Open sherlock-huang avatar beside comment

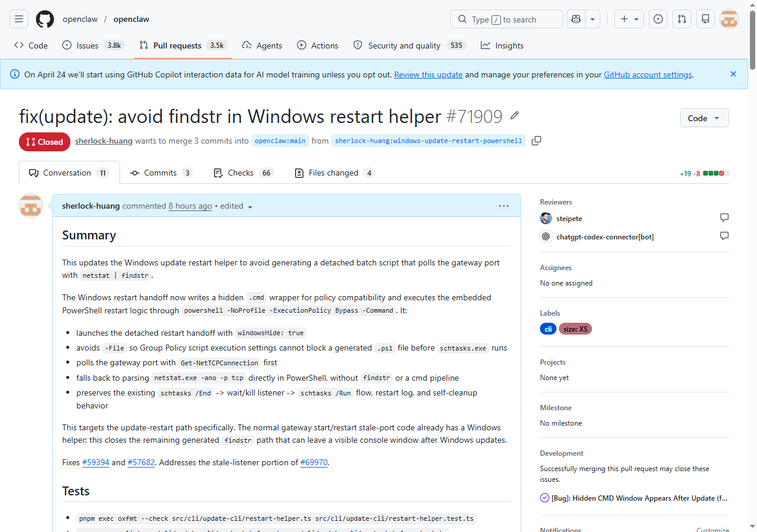pyautogui.click(x=31, y=206)
